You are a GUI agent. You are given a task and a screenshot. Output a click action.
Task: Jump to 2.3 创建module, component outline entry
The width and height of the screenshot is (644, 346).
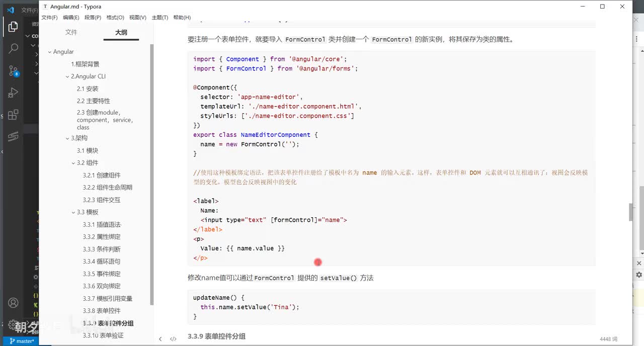pyautogui.click(x=105, y=120)
